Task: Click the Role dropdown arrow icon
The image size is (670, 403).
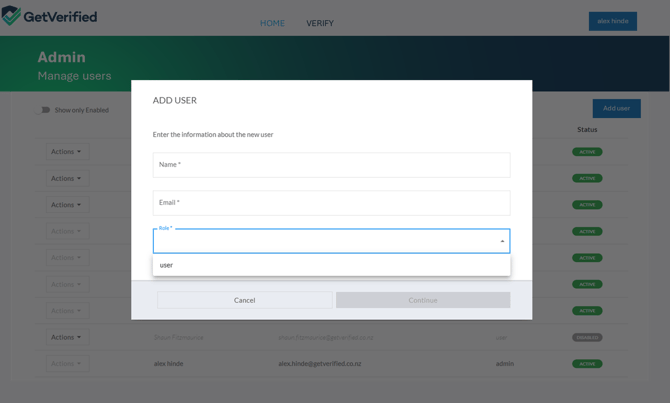Action: 502,241
